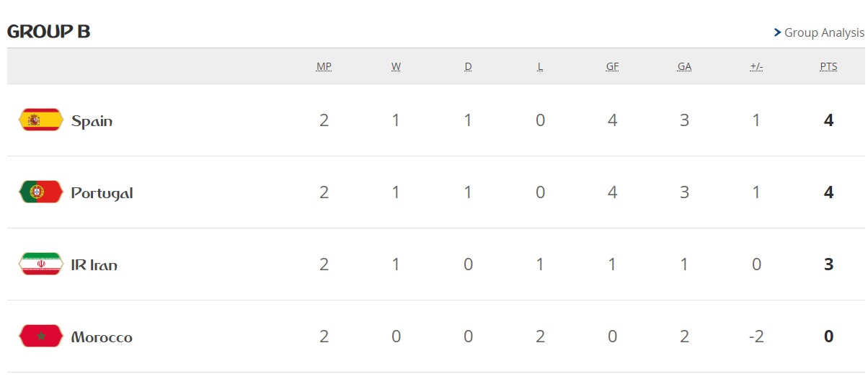
Task: Click the GROUP B heading
Action: click(48, 32)
